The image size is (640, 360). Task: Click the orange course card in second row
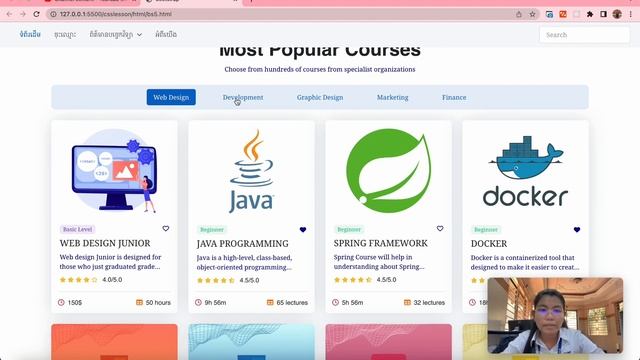point(114,342)
